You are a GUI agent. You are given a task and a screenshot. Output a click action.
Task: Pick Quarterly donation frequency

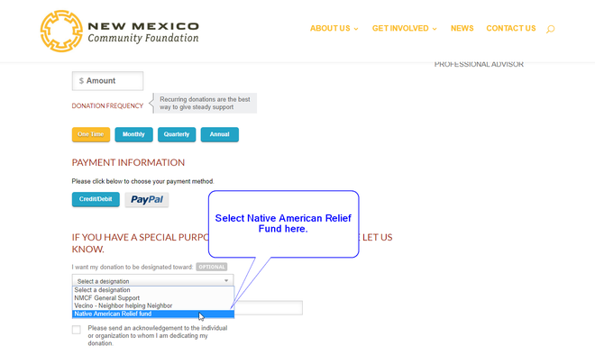point(177,134)
